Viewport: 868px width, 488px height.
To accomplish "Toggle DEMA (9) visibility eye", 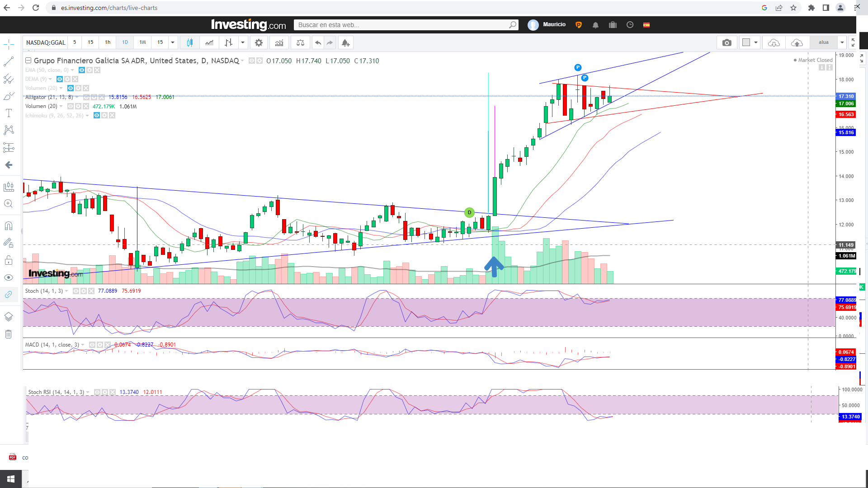I will [x=60, y=79].
